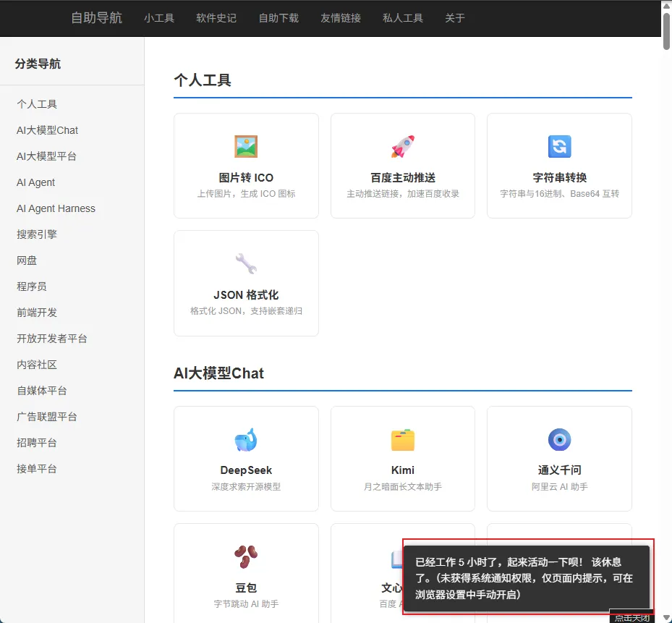Go to 自媒体平台 sidebar category
The height and width of the screenshot is (623, 672).
41,391
